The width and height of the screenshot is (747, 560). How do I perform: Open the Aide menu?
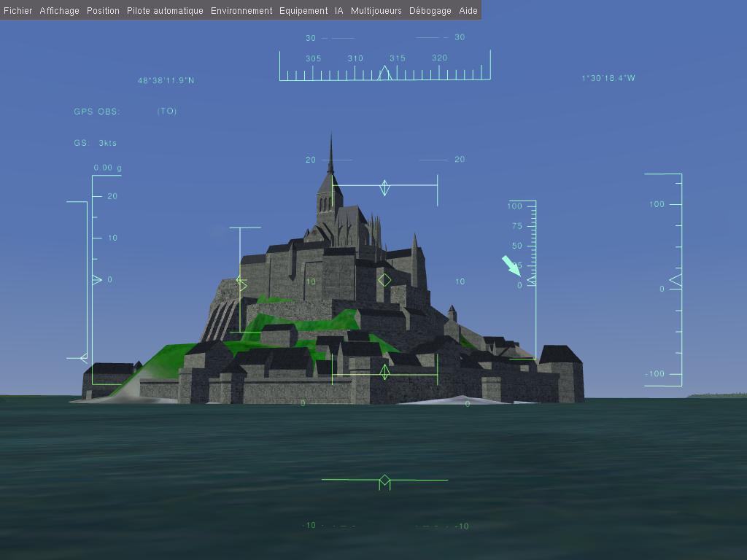468,10
